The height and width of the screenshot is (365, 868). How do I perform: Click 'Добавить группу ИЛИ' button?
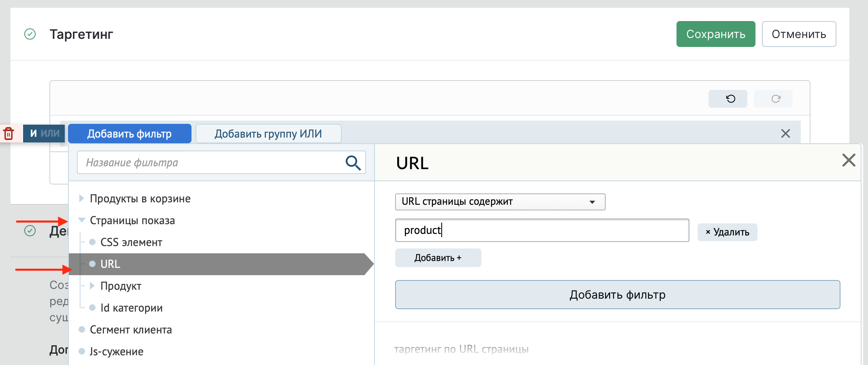(268, 134)
